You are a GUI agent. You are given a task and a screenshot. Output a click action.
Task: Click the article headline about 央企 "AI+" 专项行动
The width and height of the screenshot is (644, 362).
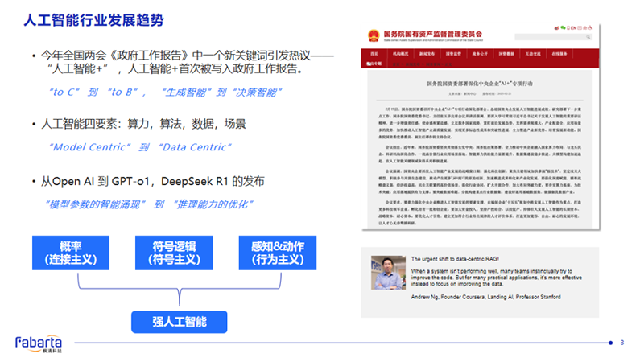[480, 84]
